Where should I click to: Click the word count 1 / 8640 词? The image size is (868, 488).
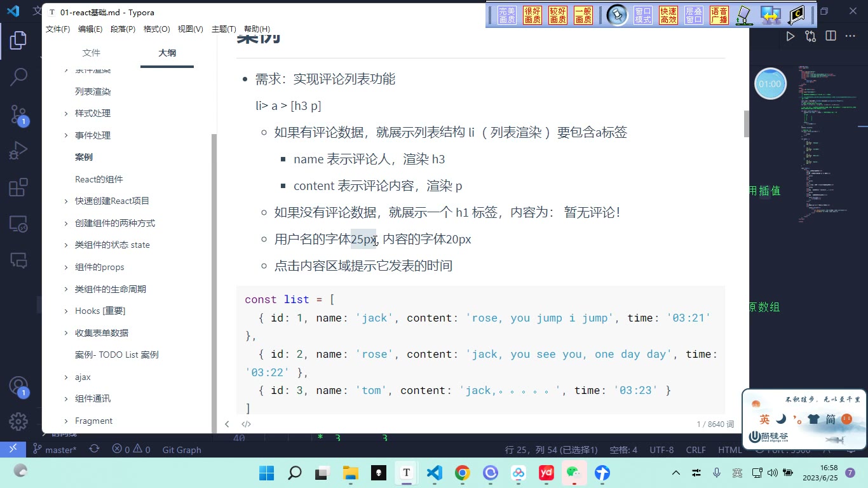715,424
